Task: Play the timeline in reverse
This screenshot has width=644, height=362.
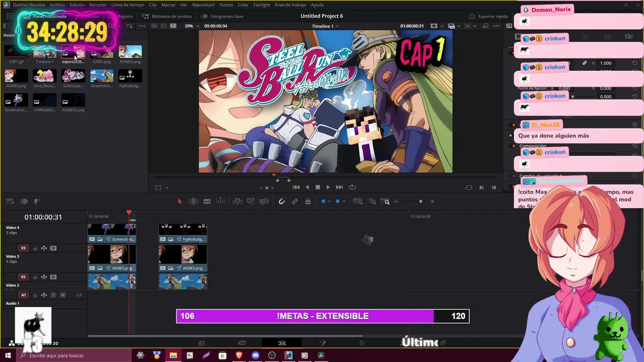Action: [307, 187]
